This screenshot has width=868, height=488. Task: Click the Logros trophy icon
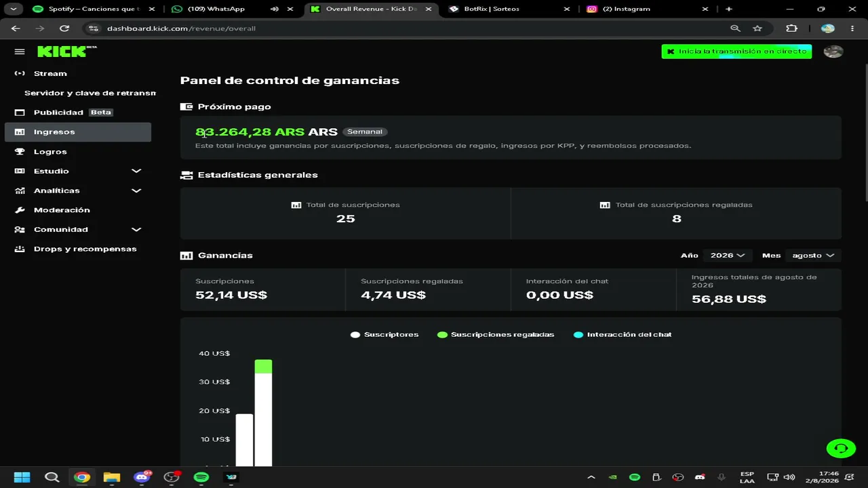[x=20, y=152]
